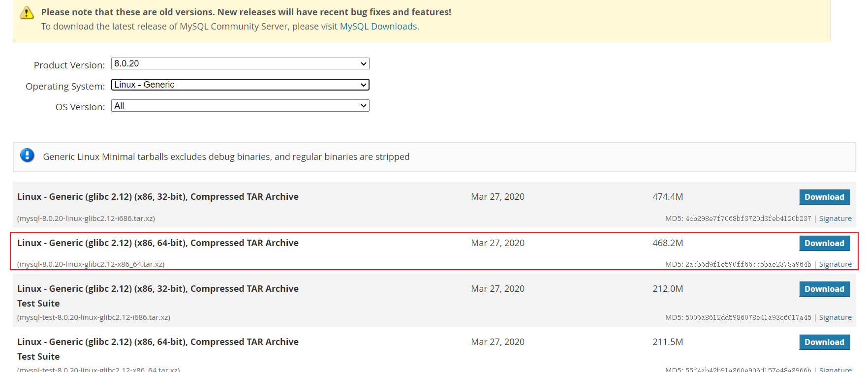Click the old versions warning headline
This screenshot has height=372, width=868.
(x=246, y=12)
